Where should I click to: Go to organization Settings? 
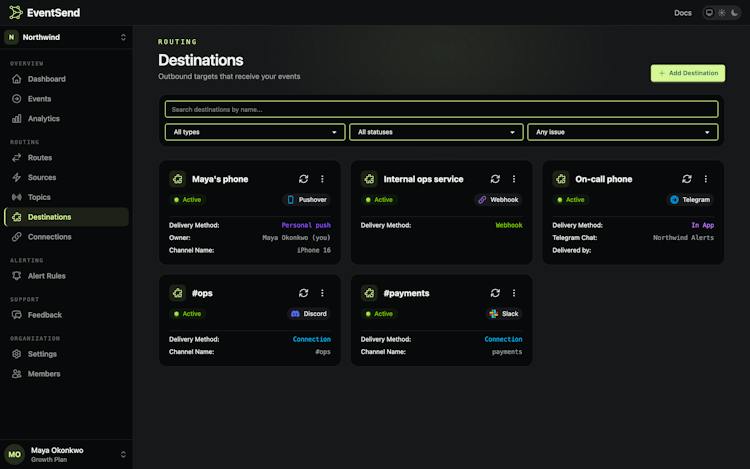point(66,354)
